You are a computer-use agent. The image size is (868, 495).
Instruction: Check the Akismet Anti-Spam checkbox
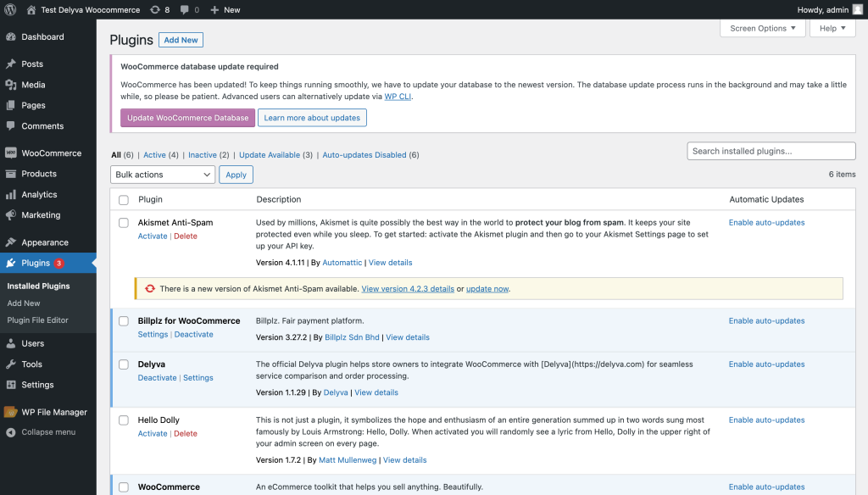coord(124,223)
